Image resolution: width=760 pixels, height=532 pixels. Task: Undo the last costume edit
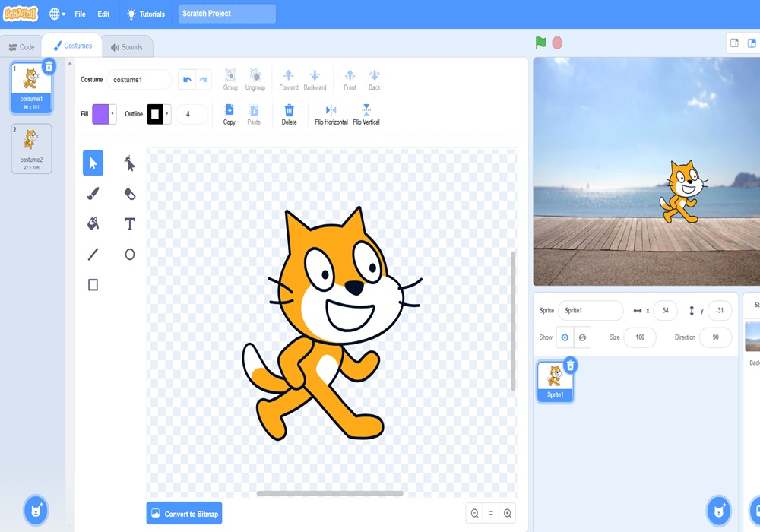(187, 80)
